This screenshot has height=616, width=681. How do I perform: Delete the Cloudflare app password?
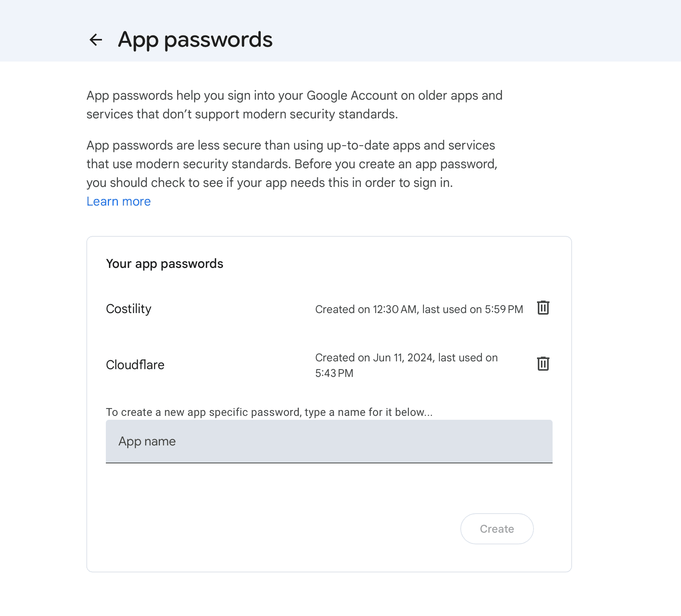click(x=543, y=364)
